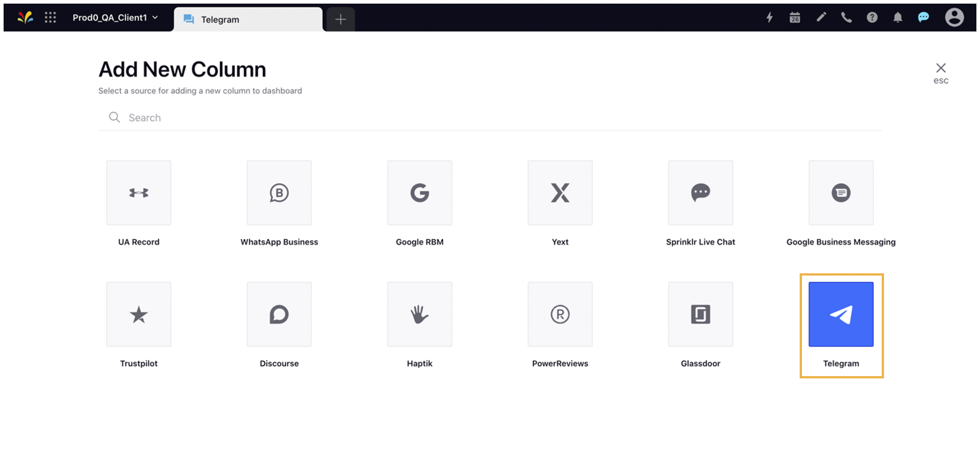The image size is (980, 451).
Task: Click the Telegram label under the tile
Action: (841, 364)
